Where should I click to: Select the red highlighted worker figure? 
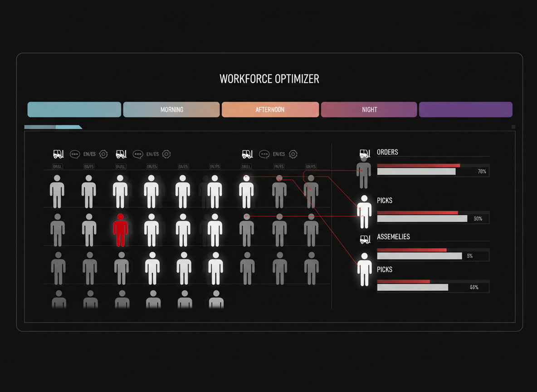120,230
